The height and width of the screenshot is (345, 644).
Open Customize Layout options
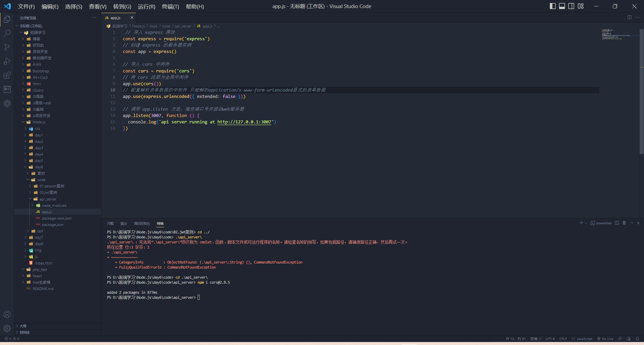tap(581, 6)
